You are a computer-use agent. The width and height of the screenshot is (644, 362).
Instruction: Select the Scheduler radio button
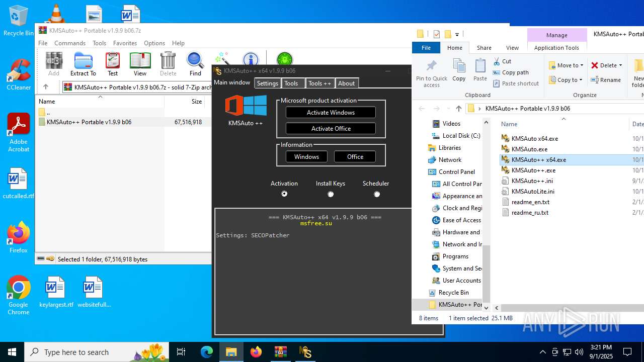pyautogui.click(x=377, y=194)
